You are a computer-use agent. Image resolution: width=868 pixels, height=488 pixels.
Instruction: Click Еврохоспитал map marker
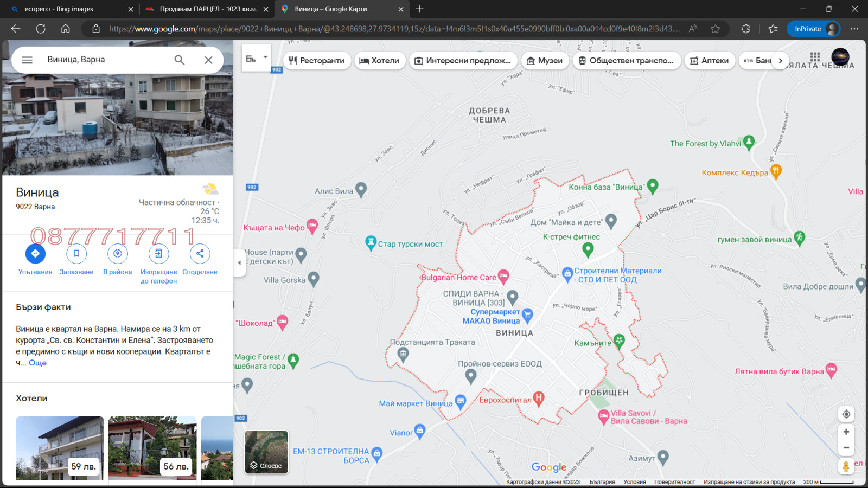(538, 399)
